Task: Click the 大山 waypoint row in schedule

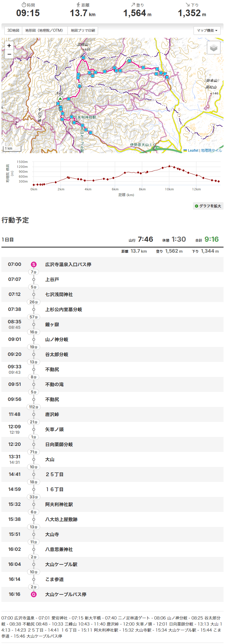Action: [x=50, y=459]
